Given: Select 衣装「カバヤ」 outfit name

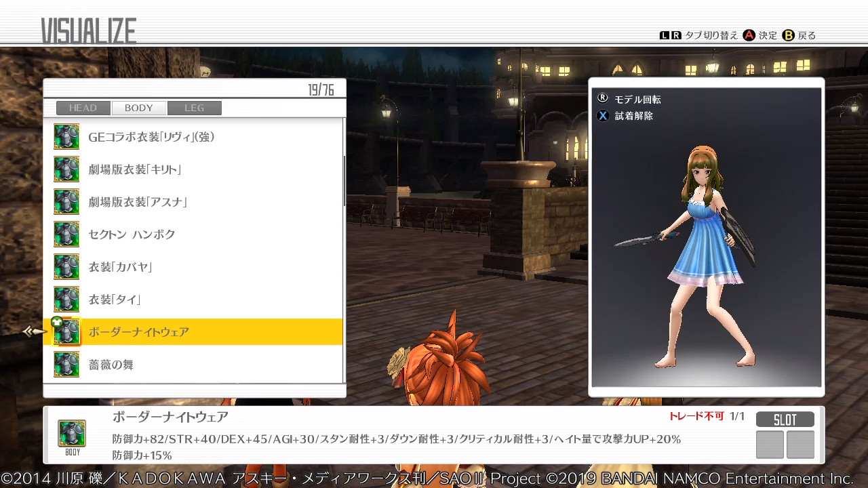Looking at the screenshot, I should pos(120,267).
